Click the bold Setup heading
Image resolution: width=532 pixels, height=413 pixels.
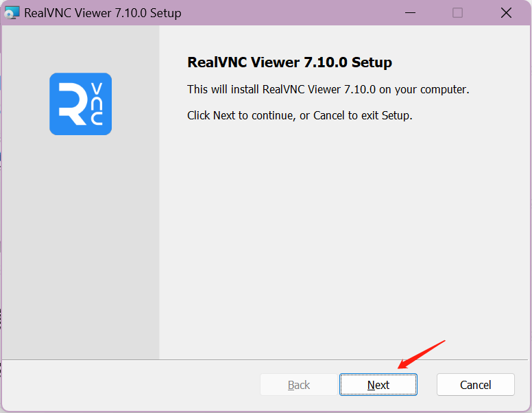(289, 62)
